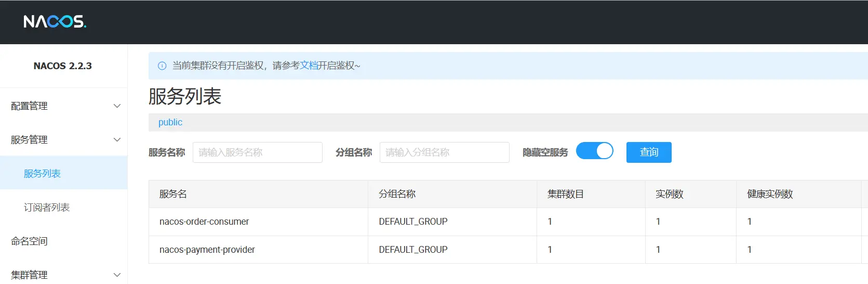Go to 命名空间 in sidebar
The image size is (868, 284).
click(29, 241)
